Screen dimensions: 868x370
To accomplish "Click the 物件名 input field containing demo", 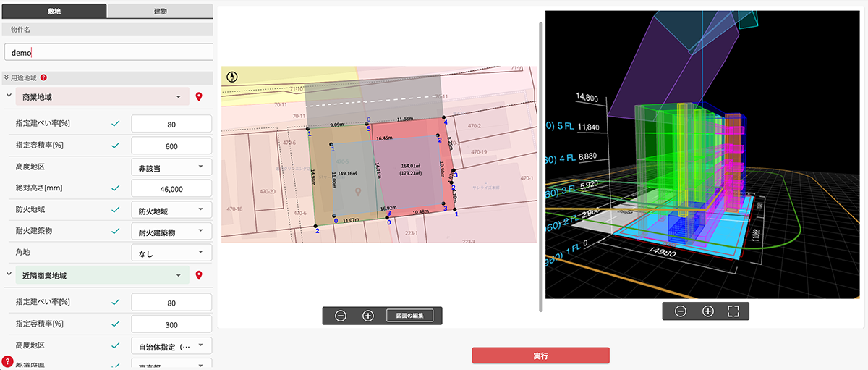I will tap(109, 53).
